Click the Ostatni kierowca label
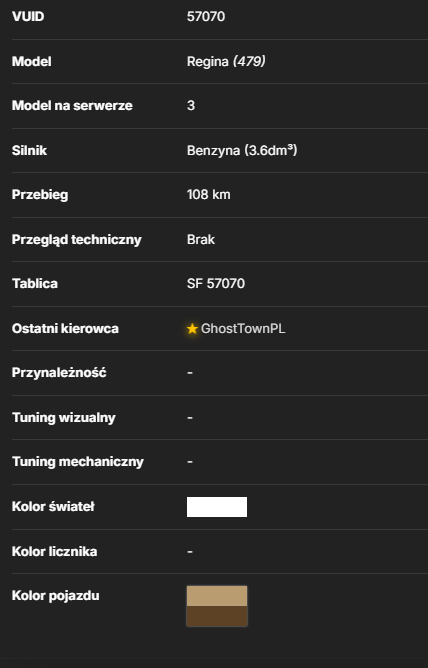Viewport: 428px width, 668px height. click(x=65, y=329)
